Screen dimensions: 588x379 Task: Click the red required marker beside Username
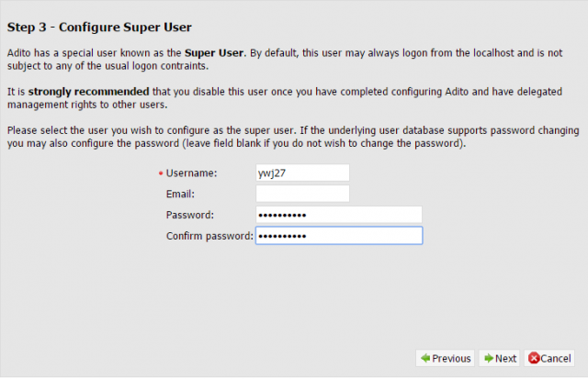pos(161,173)
